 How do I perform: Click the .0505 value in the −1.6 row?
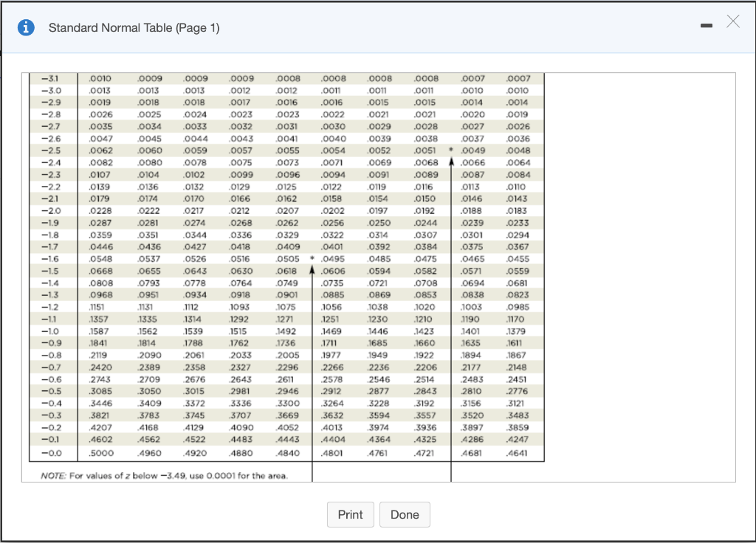[x=287, y=259]
